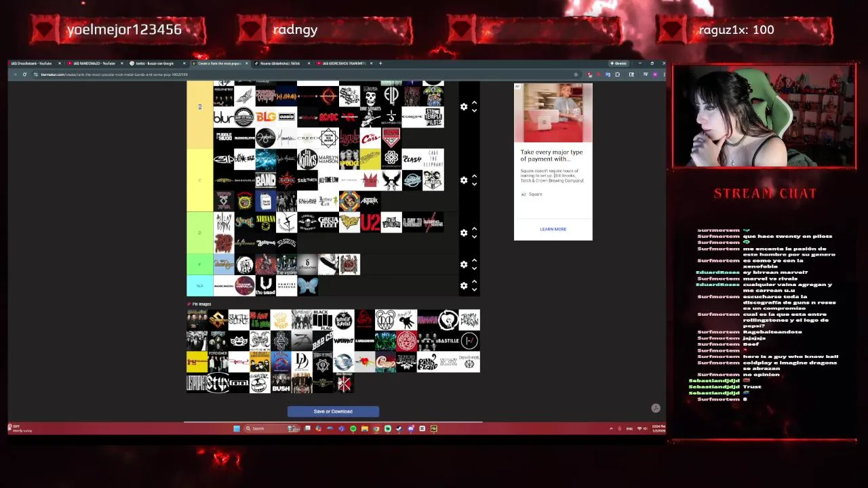868x488 pixels.
Task: Click the green tier D label
Action: pos(200,233)
